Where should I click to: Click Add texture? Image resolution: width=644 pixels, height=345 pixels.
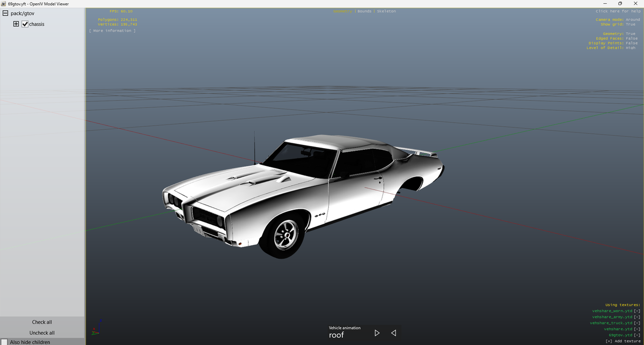click(x=623, y=341)
